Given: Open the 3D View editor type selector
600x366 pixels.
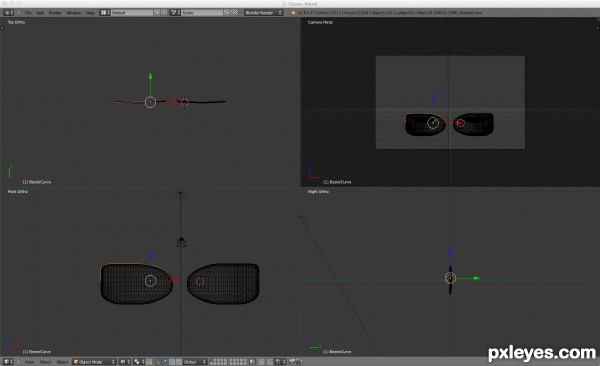Looking at the screenshot, I should [8, 362].
